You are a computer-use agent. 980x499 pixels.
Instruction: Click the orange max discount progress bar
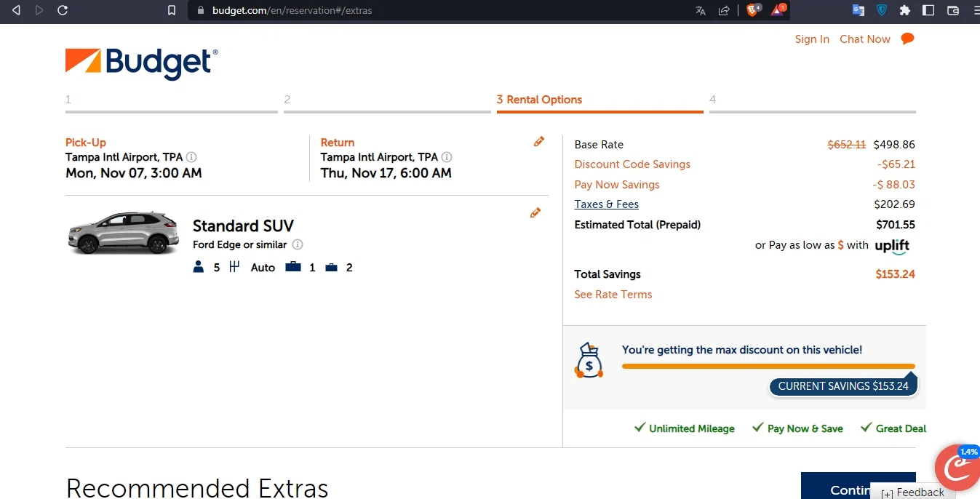pyautogui.click(x=768, y=366)
